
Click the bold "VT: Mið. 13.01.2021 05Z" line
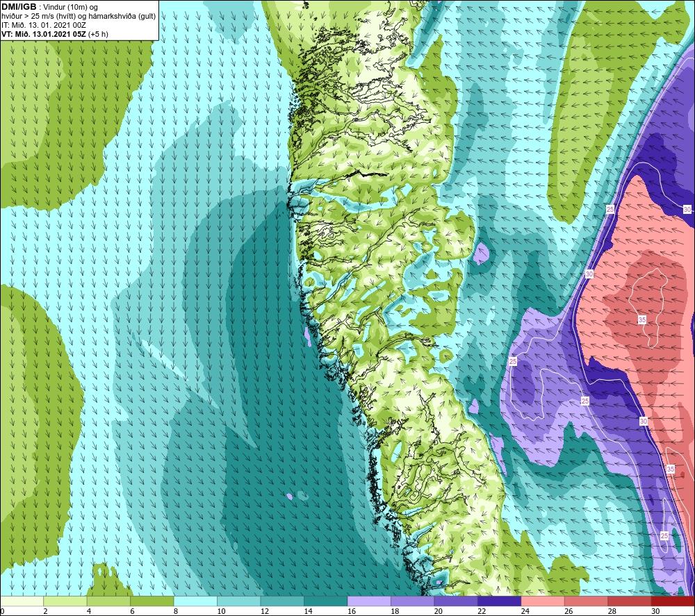[44, 34]
